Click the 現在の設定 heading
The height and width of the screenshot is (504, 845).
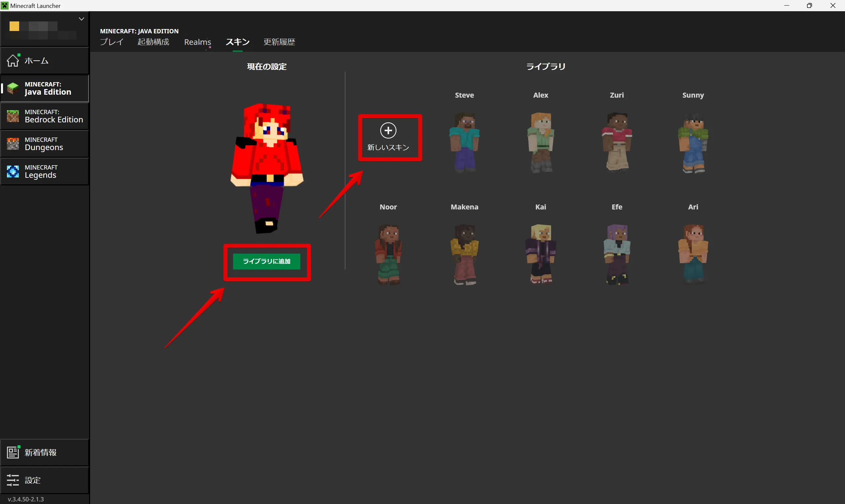click(267, 67)
